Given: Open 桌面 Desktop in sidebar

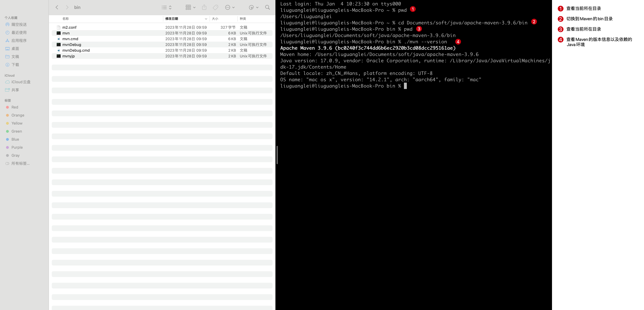Looking at the screenshot, I should click(12, 49).
